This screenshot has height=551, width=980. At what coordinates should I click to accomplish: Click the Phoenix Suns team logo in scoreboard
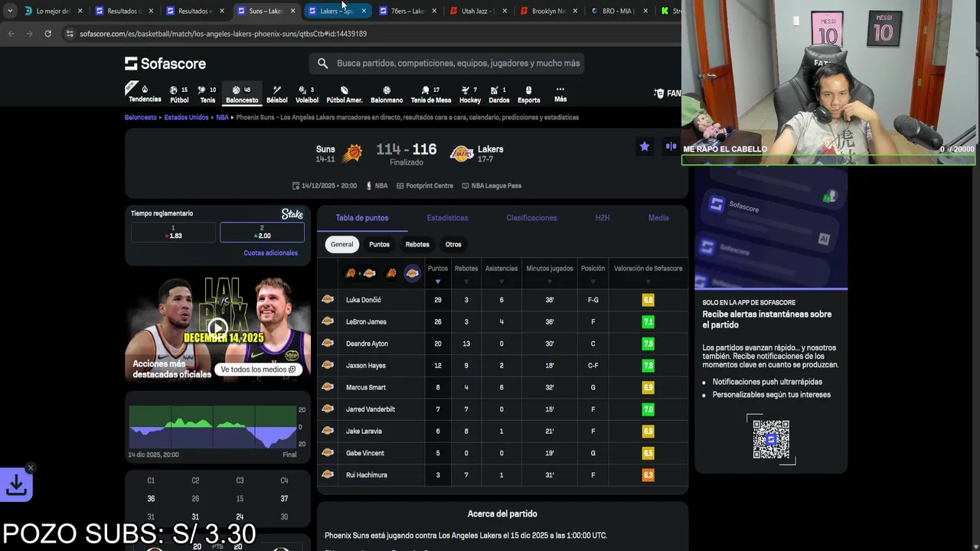[352, 153]
